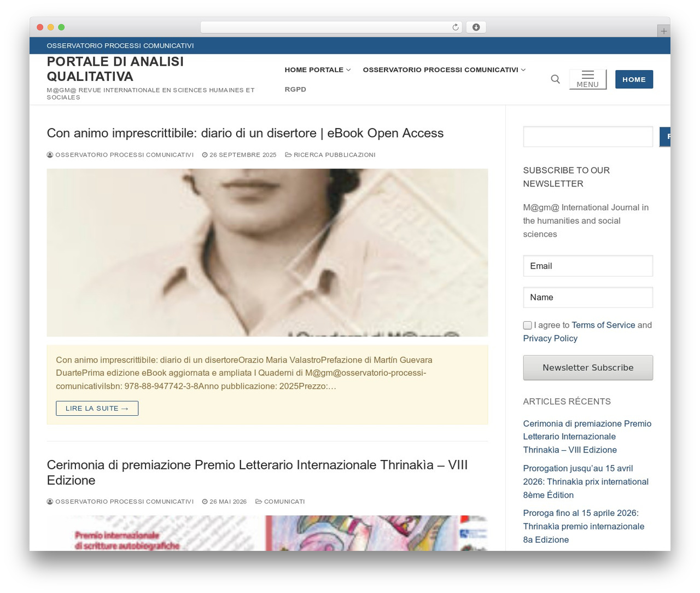Click the 26 Mai 2026 date

[x=228, y=502]
